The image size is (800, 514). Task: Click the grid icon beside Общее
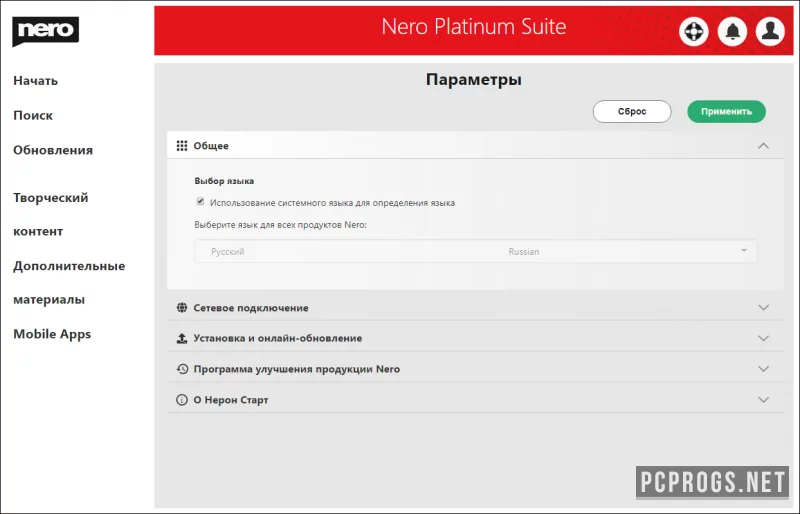[x=182, y=146]
